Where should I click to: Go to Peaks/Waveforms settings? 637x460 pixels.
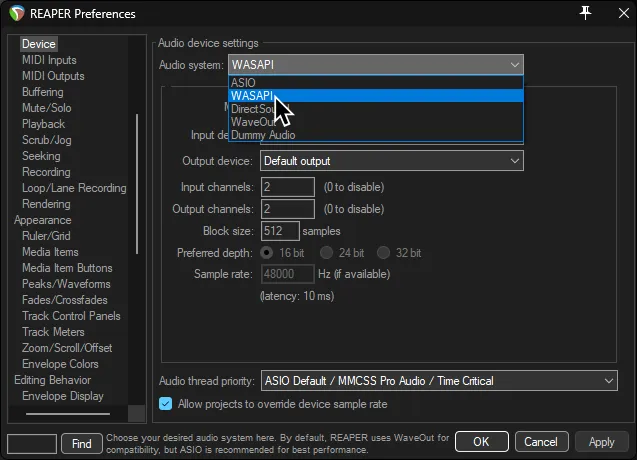pos(66,284)
